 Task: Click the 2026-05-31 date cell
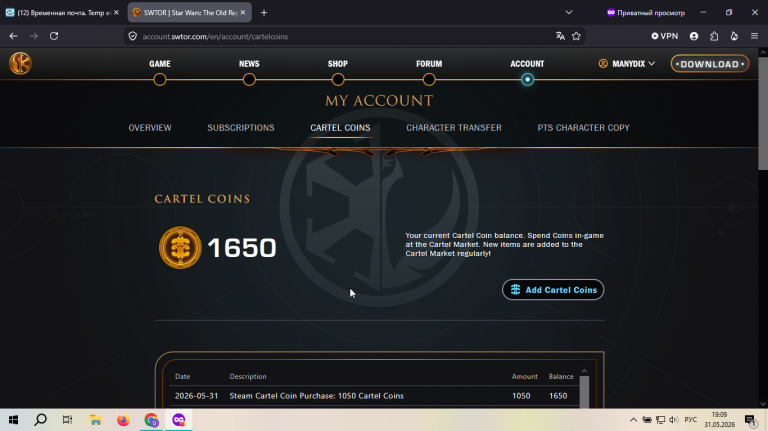(196, 396)
